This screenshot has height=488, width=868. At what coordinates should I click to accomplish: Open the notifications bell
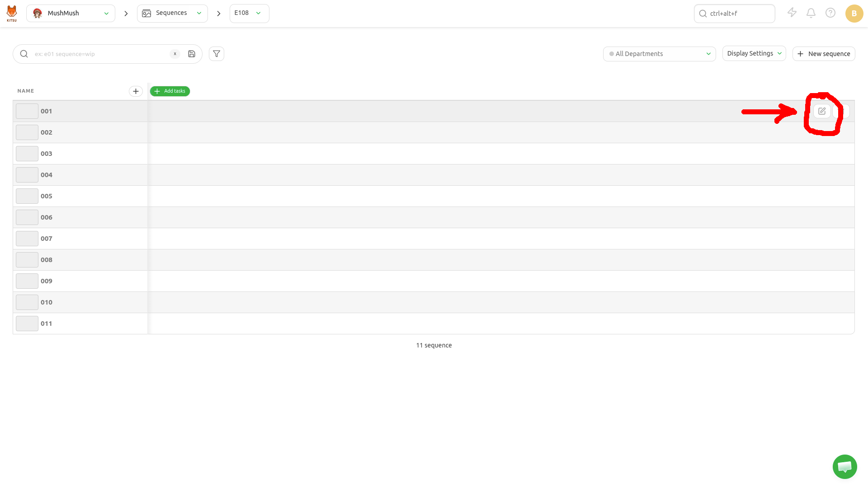(811, 13)
